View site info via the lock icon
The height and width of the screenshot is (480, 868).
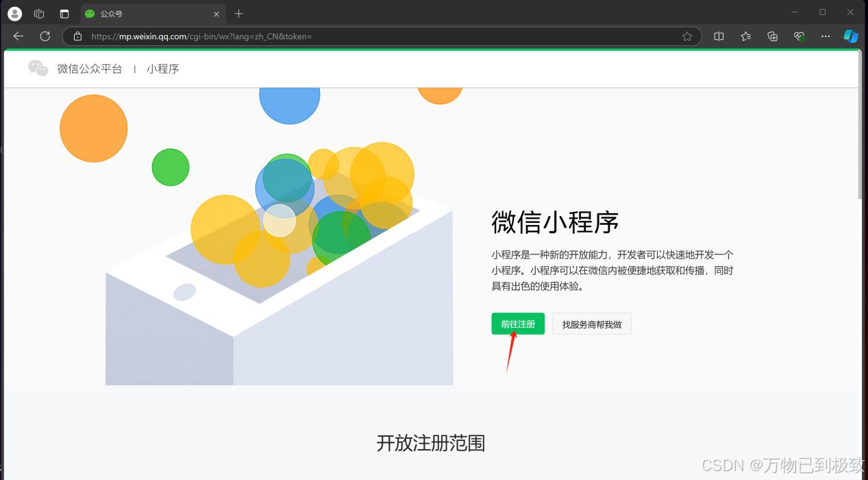[77, 36]
